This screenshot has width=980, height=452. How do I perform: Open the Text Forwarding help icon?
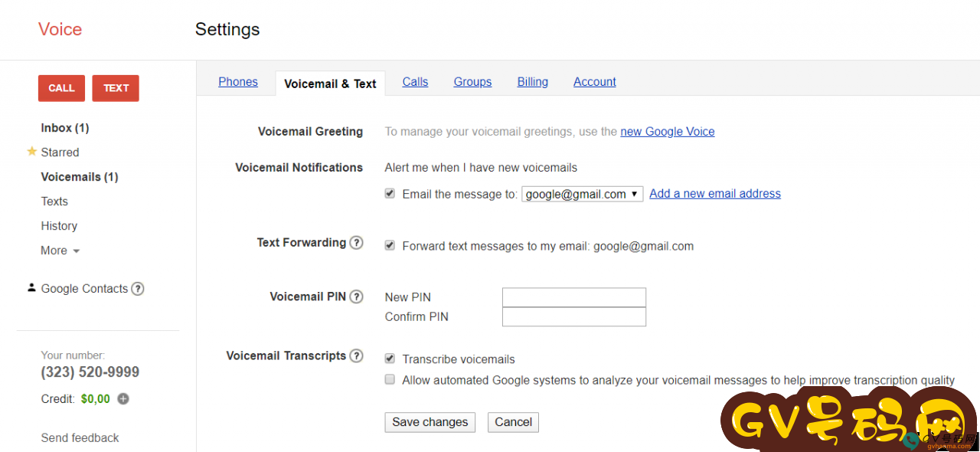[356, 243]
